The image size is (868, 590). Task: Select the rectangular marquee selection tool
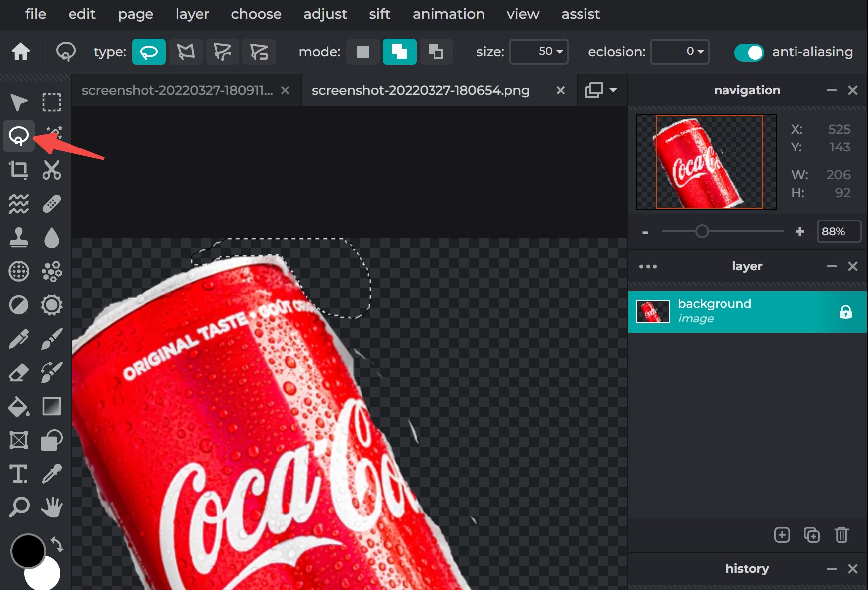tap(52, 102)
